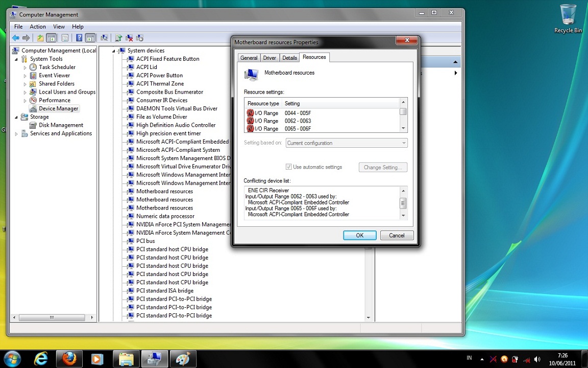Click the network signal tray icon
This screenshot has height=368, width=588.
coord(527,359)
